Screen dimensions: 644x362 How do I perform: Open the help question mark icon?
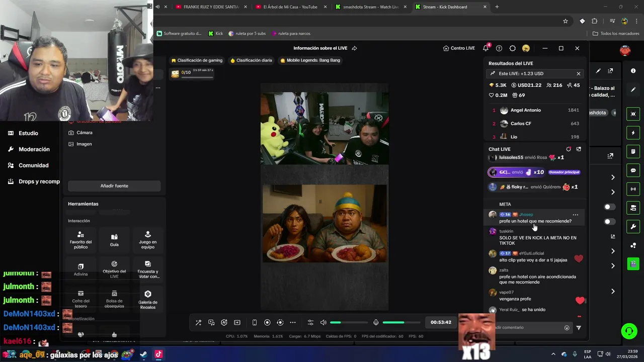pyautogui.click(x=499, y=48)
